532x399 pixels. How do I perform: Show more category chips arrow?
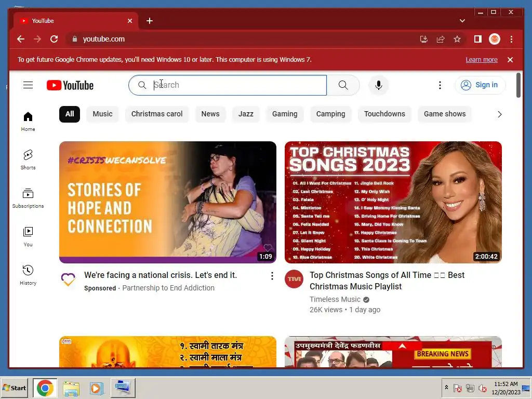pos(499,114)
